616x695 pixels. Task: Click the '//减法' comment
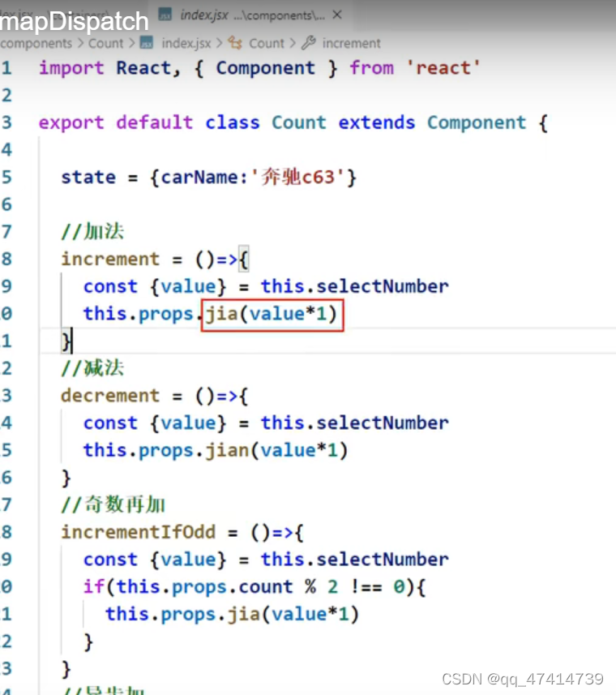[92, 368]
